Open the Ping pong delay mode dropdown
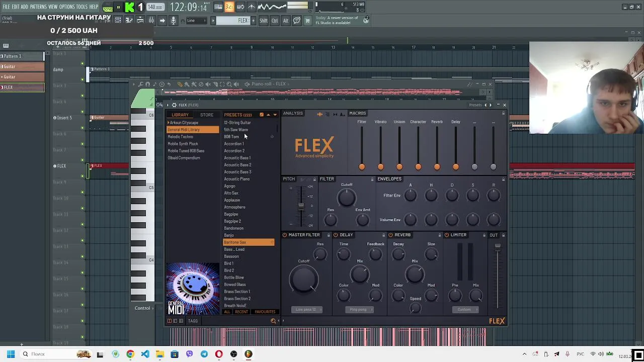The height and width of the screenshot is (362, 644). click(358, 310)
